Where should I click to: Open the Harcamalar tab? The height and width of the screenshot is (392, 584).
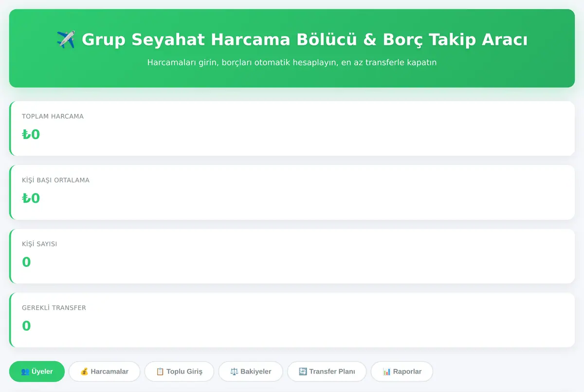point(104,372)
